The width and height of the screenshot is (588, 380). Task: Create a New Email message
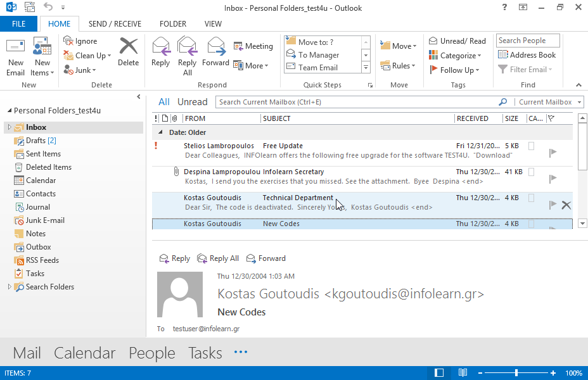(16, 57)
